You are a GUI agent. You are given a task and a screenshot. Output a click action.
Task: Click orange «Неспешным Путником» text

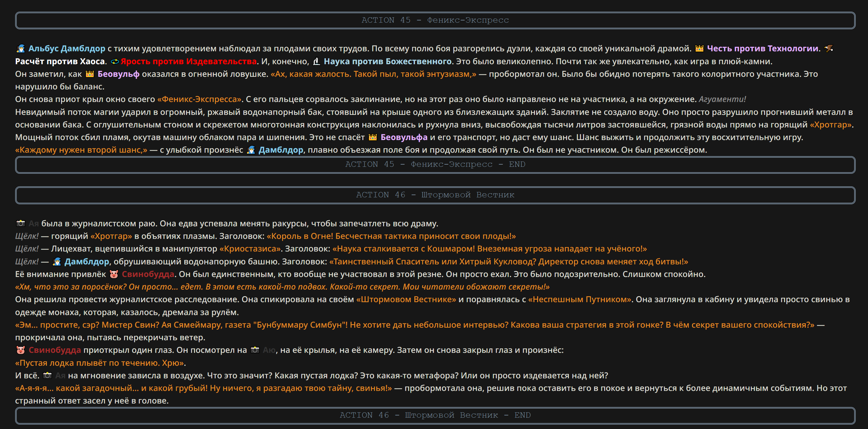click(580, 299)
